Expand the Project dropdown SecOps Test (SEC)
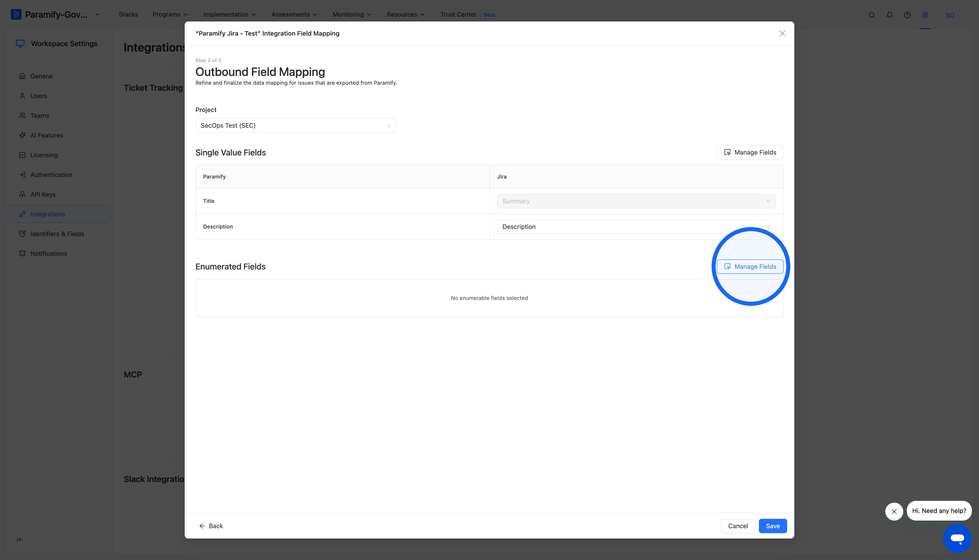Viewport: 979px width, 560px height. pos(296,125)
